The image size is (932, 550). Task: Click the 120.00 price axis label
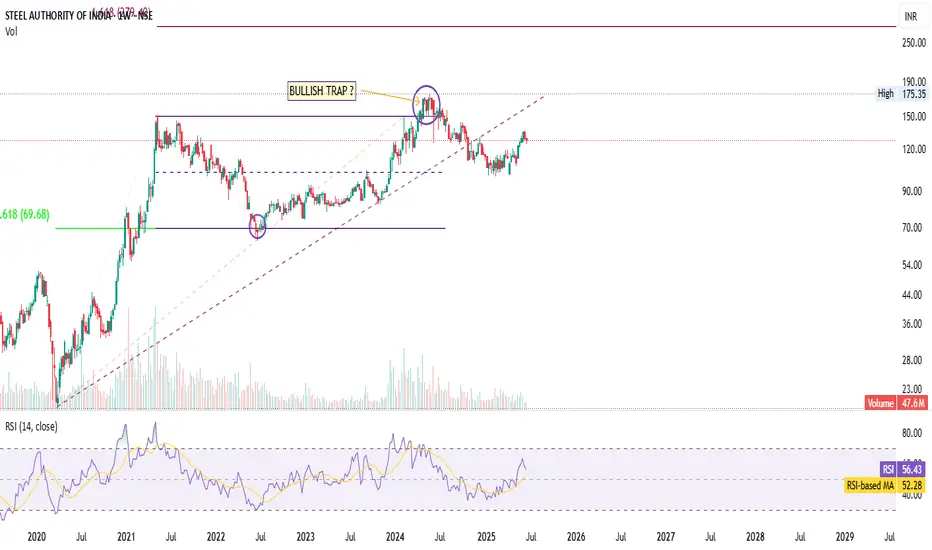[914, 149]
